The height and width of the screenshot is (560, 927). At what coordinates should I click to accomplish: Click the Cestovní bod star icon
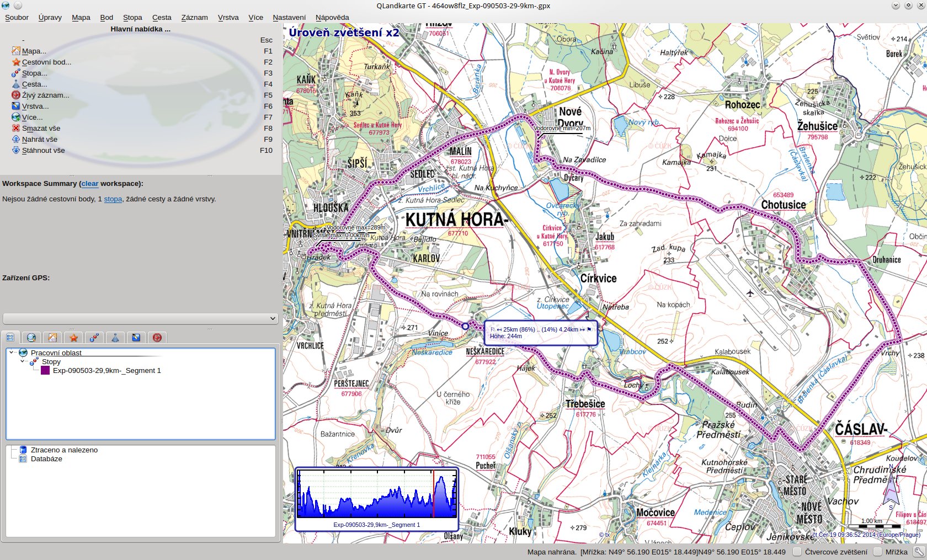point(16,62)
